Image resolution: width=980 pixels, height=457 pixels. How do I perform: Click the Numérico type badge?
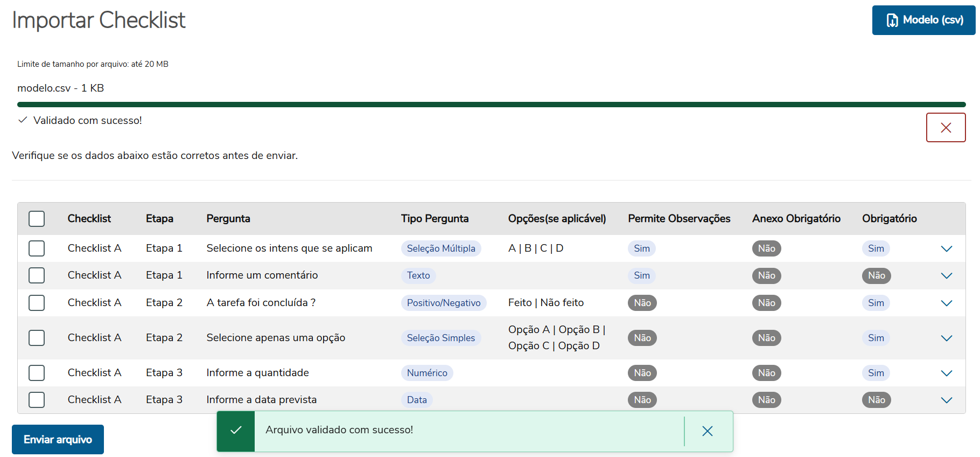[426, 373]
